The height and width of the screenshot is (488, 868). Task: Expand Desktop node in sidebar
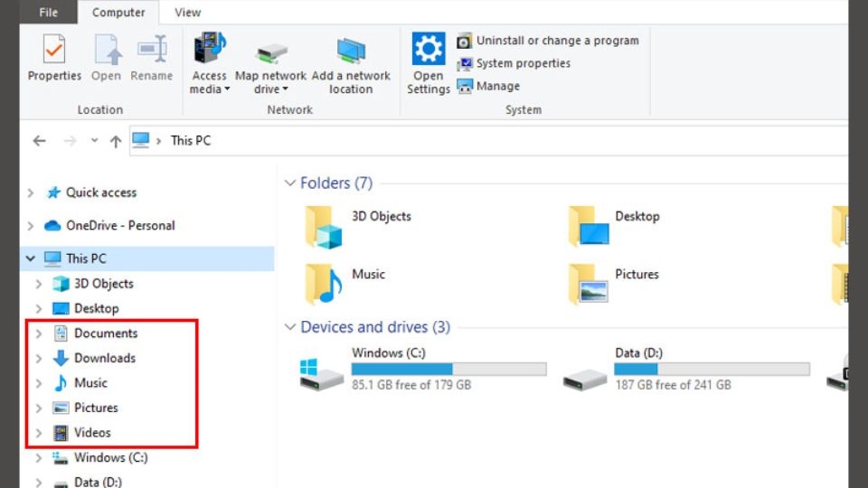point(39,309)
